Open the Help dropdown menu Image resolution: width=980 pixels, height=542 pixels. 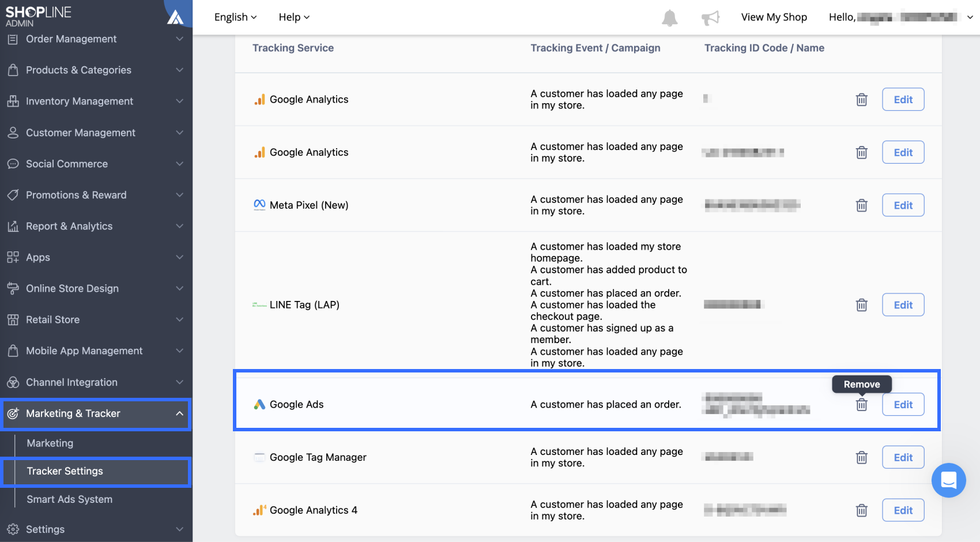pos(294,17)
